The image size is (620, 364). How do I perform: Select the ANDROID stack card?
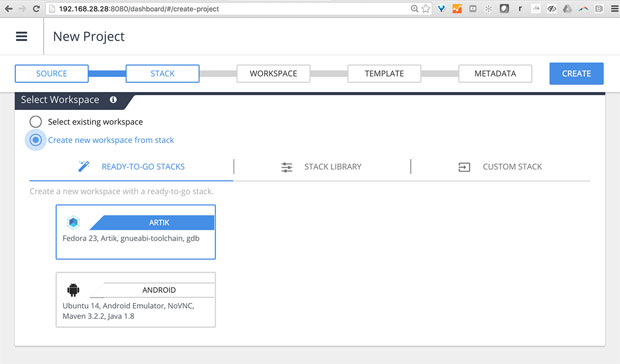point(136,300)
